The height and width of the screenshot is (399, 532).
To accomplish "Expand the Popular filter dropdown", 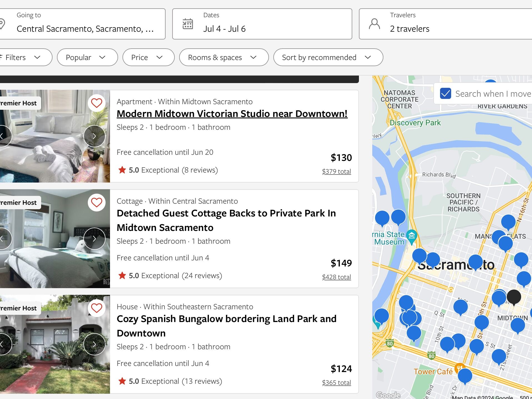I will 87,57.
